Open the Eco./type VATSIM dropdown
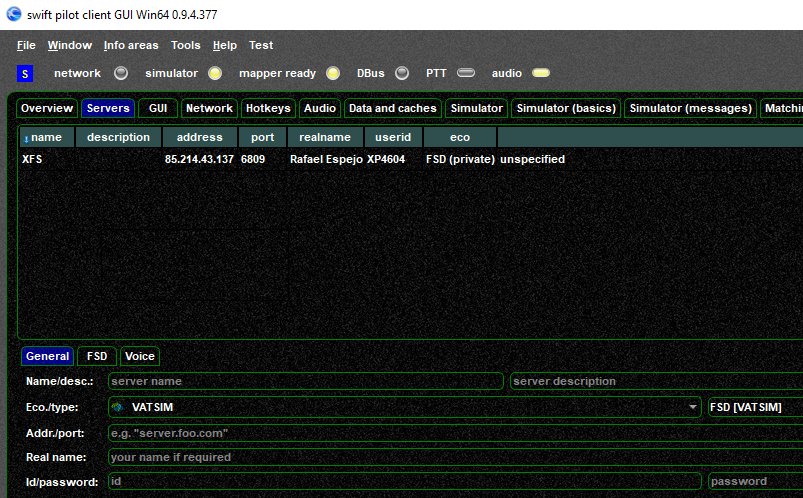The image size is (803, 498). [x=405, y=407]
